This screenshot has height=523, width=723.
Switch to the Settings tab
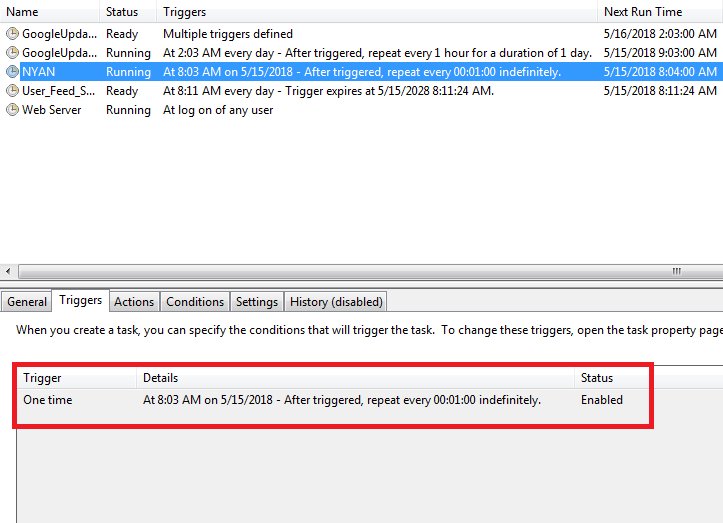tap(257, 302)
